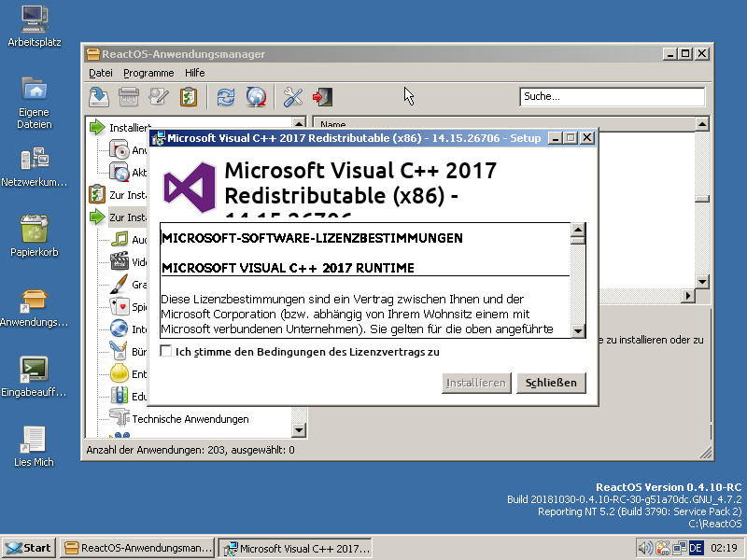Screen dimensions: 747x560
Task: Switch to ReactOS-Anwendungsmanager taskbar button
Action: (x=137, y=548)
